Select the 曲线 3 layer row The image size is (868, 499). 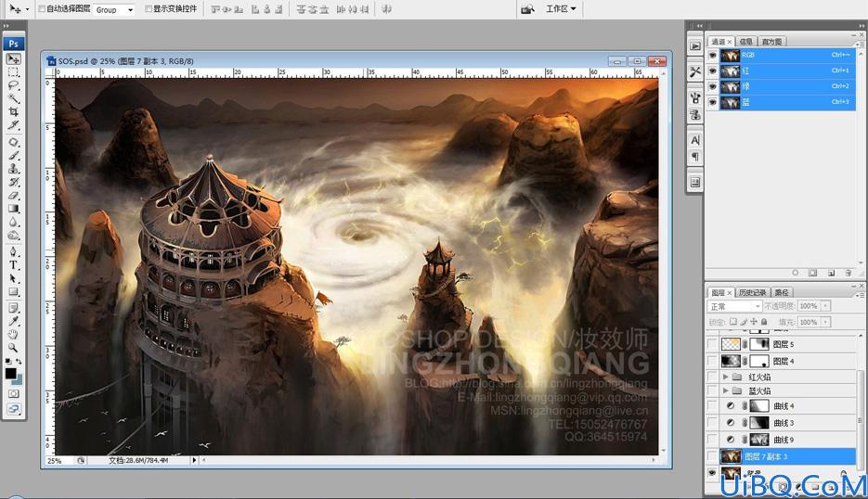[782, 423]
